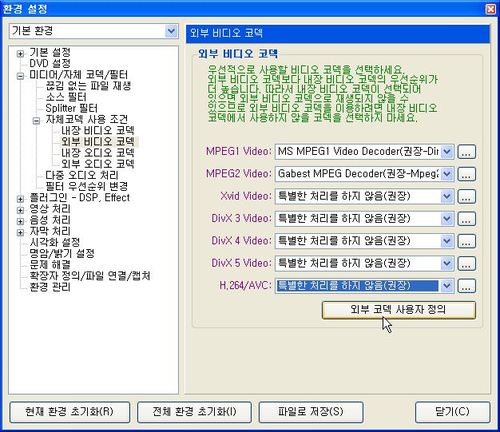Click the 외부 코덱 사용자 정의 button
Image resolution: width=500 pixels, height=432 pixels.
click(398, 310)
